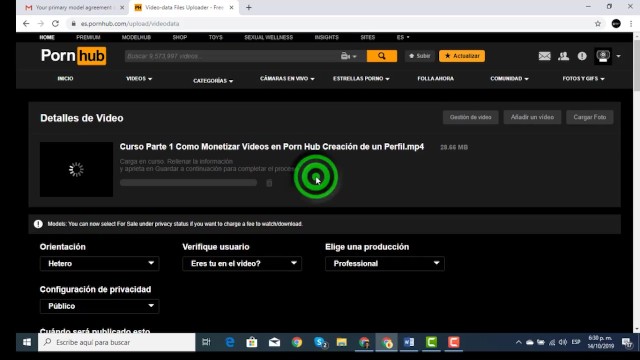The image size is (640, 360).
Task: Click the notifications alert icon
Action: point(582,56)
